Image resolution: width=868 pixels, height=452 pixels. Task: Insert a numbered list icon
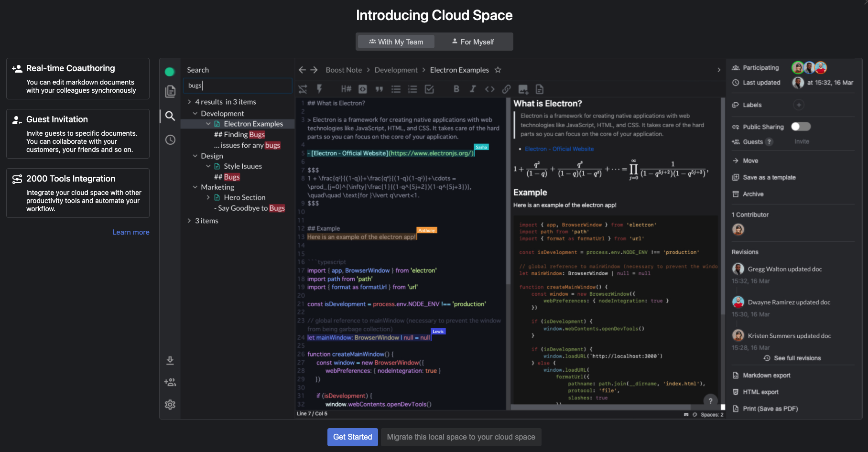coord(412,89)
